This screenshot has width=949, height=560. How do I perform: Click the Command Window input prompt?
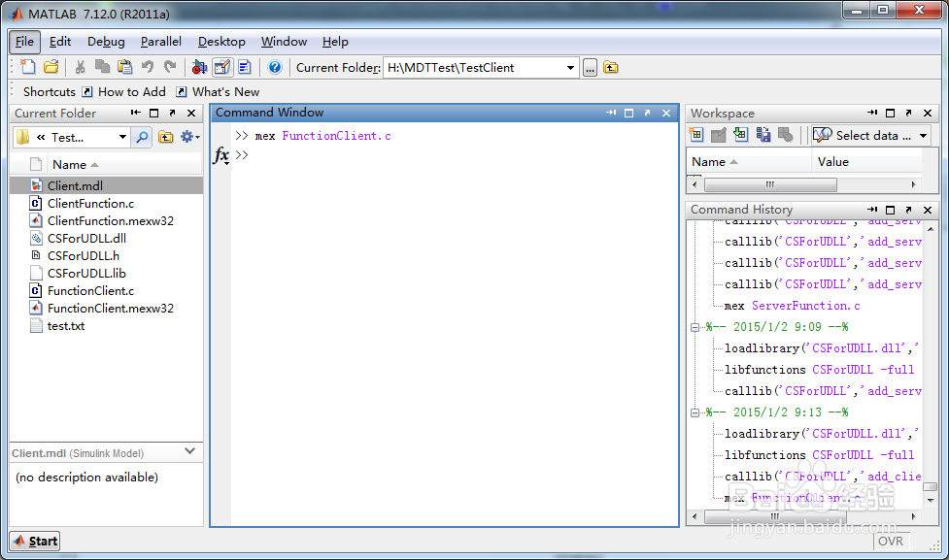[242, 155]
